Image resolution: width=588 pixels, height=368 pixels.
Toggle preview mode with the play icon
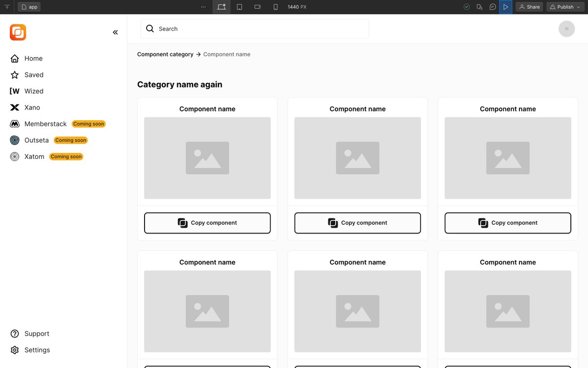tap(506, 7)
